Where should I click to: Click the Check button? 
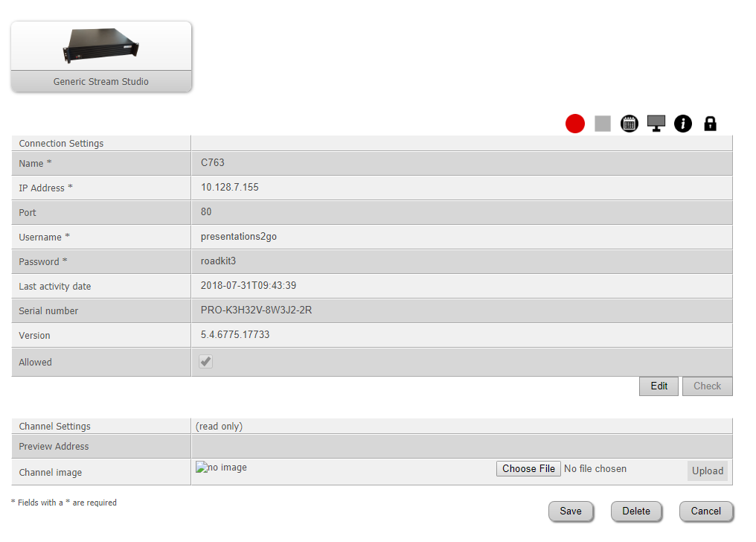coord(708,386)
